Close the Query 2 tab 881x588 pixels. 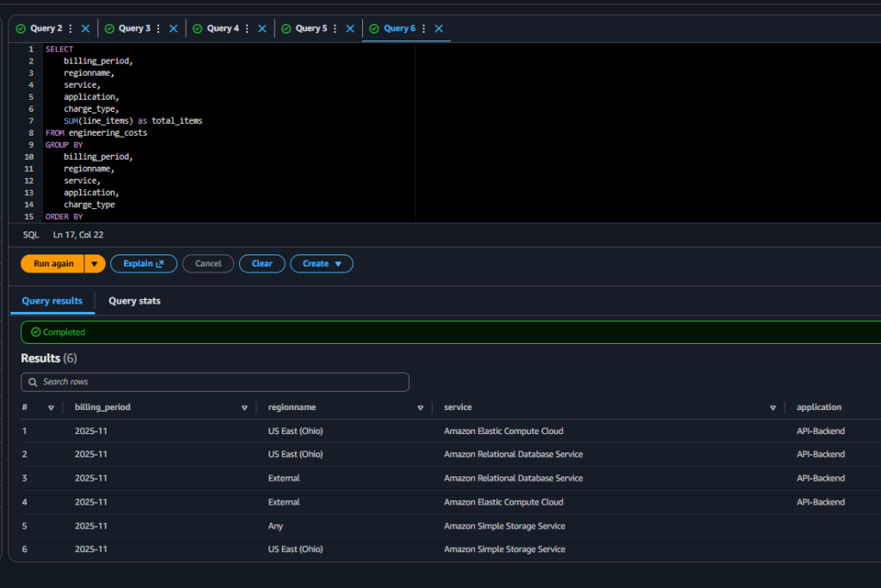(85, 28)
